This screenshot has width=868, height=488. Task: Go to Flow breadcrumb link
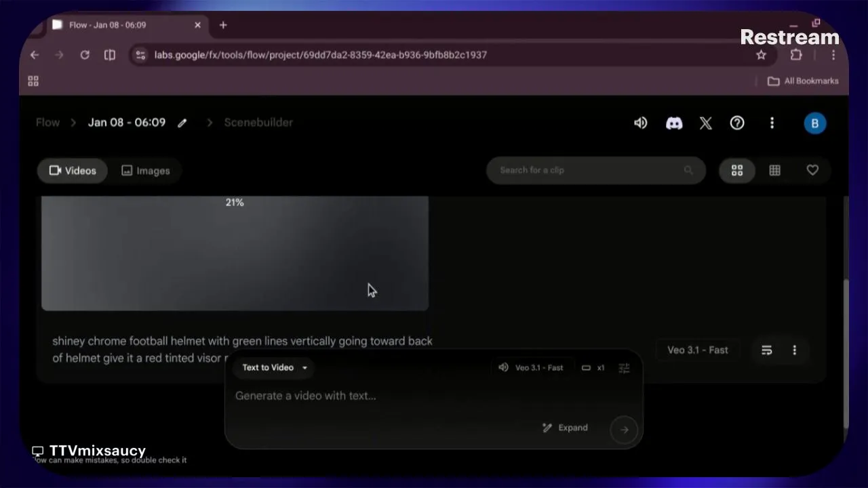click(47, 123)
